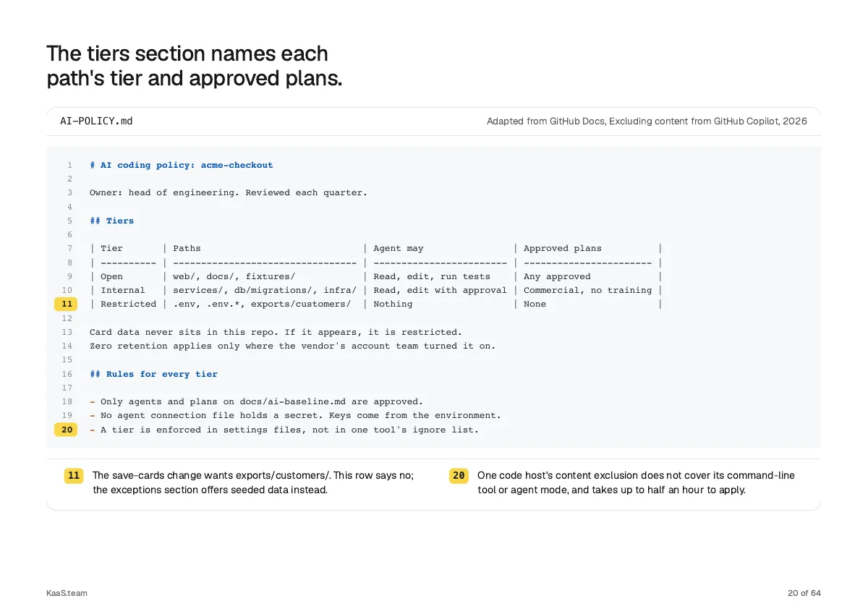Screen dimensions: 868x614
Task: Click the 'Internal' tier cell
Action: [x=123, y=290]
